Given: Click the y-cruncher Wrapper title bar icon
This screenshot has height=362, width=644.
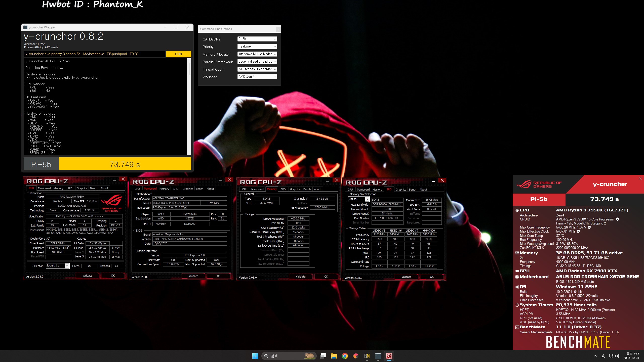Looking at the screenshot, I should pos(25,27).
